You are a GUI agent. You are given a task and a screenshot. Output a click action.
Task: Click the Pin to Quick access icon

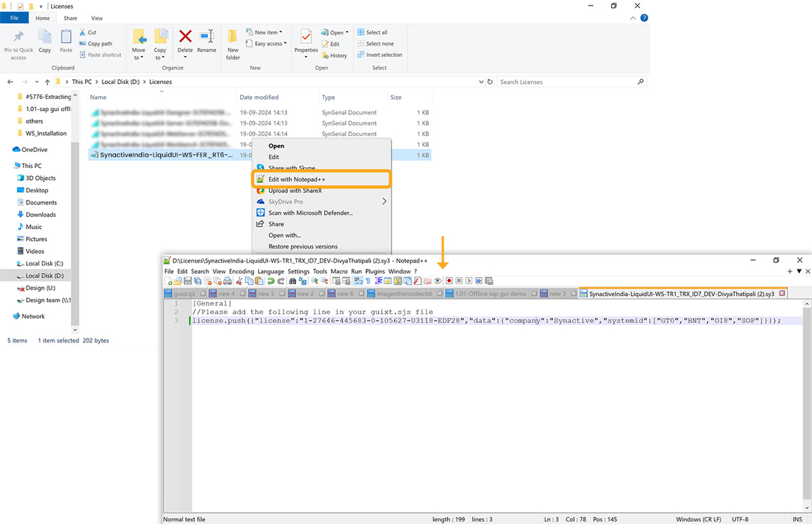click(x=18, y=37)
